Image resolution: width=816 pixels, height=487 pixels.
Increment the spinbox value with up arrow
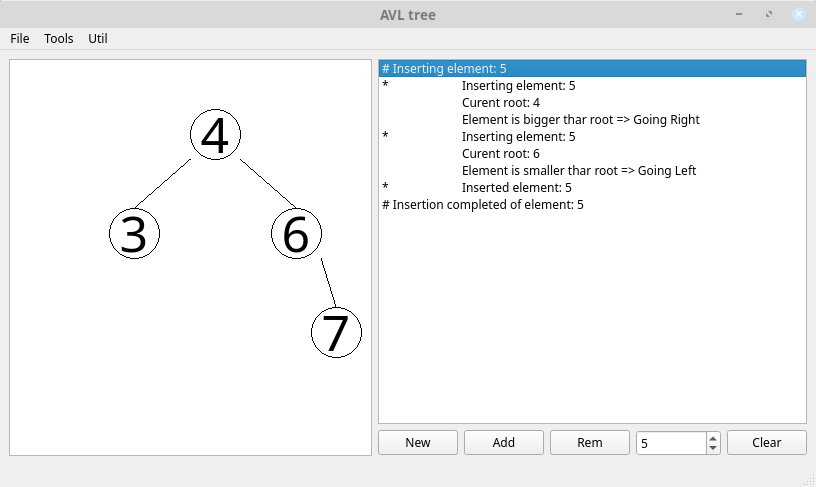tap(712, 437)
